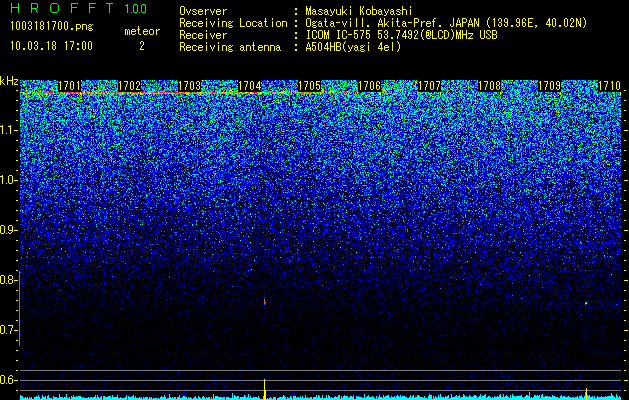Click the 0.9 kHz frequency label
Screen dimensions: 629x400
click(9, 230)
